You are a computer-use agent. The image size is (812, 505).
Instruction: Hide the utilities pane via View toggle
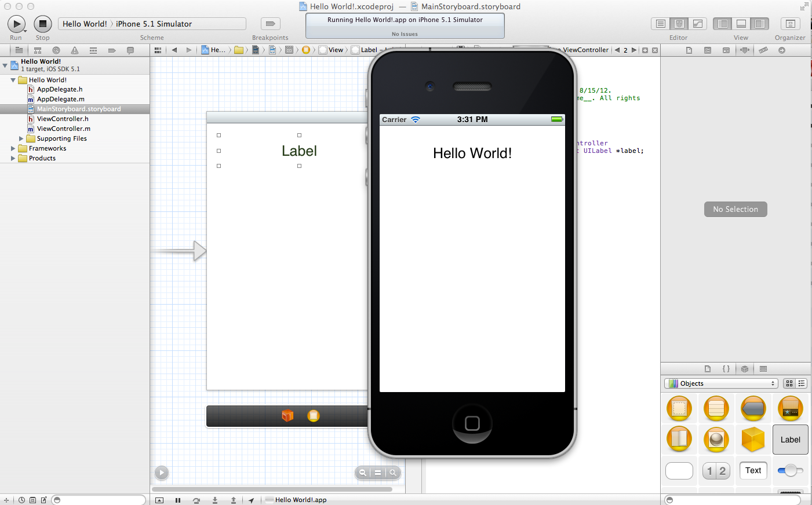(x=759, y=24)
